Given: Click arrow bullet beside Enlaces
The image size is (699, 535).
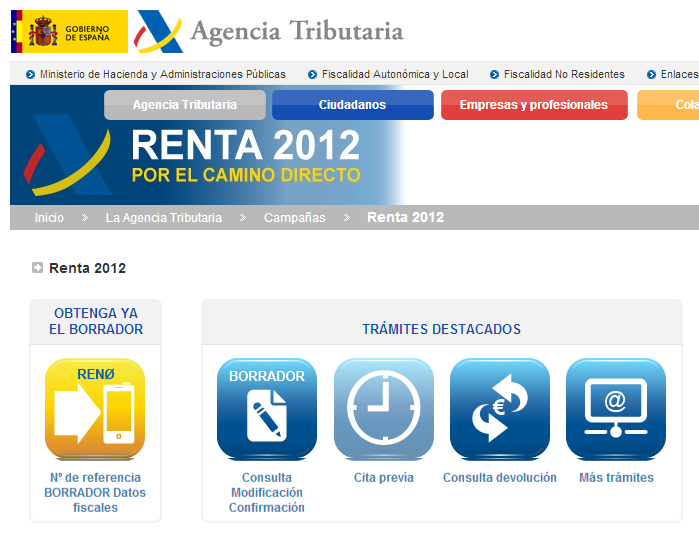Looking at the screenshot, I should (651, 74).
